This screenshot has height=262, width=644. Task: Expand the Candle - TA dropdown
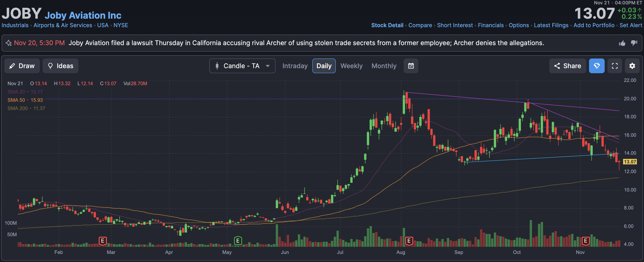click(242, 66)
